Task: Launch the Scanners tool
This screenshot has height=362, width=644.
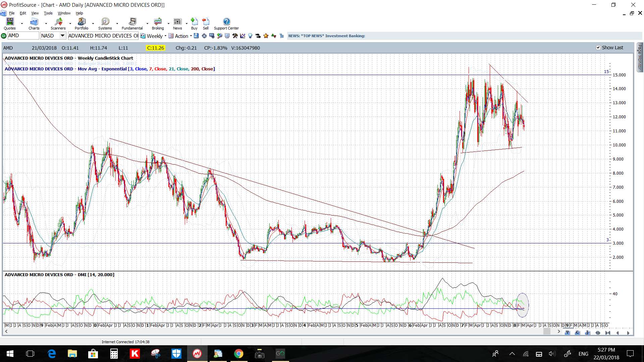Action: pyautogui.click(x=58, y=24)
